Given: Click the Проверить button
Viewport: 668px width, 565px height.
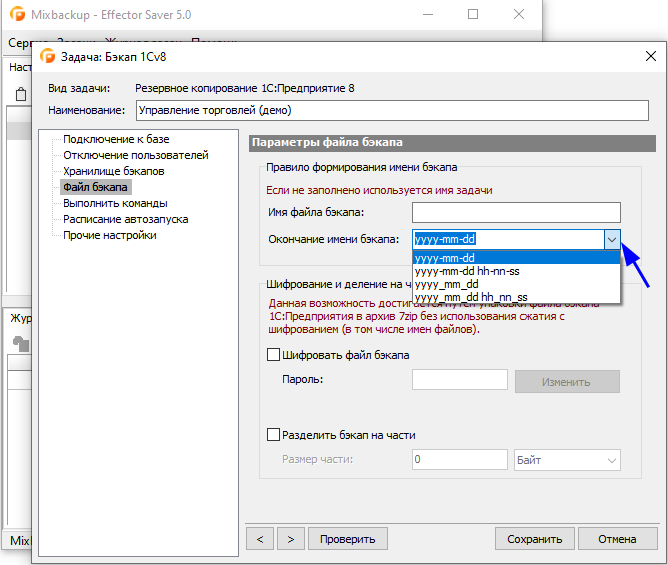Looking at the screenshot, I should click(x=348, y=539).
